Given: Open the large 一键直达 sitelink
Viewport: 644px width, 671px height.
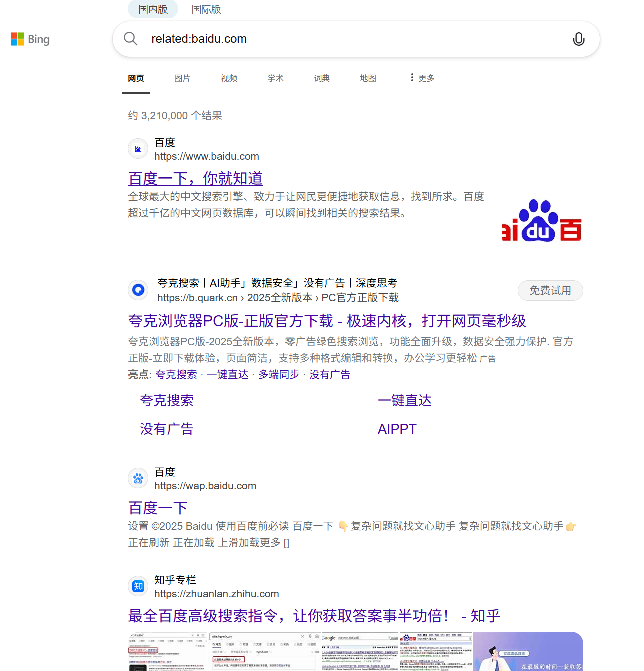Looking at the screenshot, I should (x=405, y=400).
